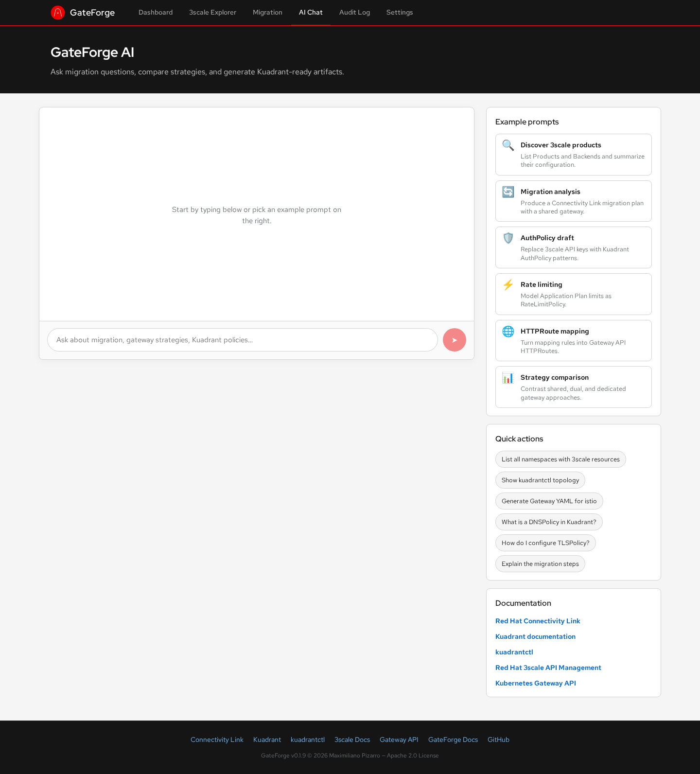Image resolution: width=700 pixels, height=774 pixels.
Task: Click the GateForge red logo icon
Action: pyautogui.click(x=58, y=13)
